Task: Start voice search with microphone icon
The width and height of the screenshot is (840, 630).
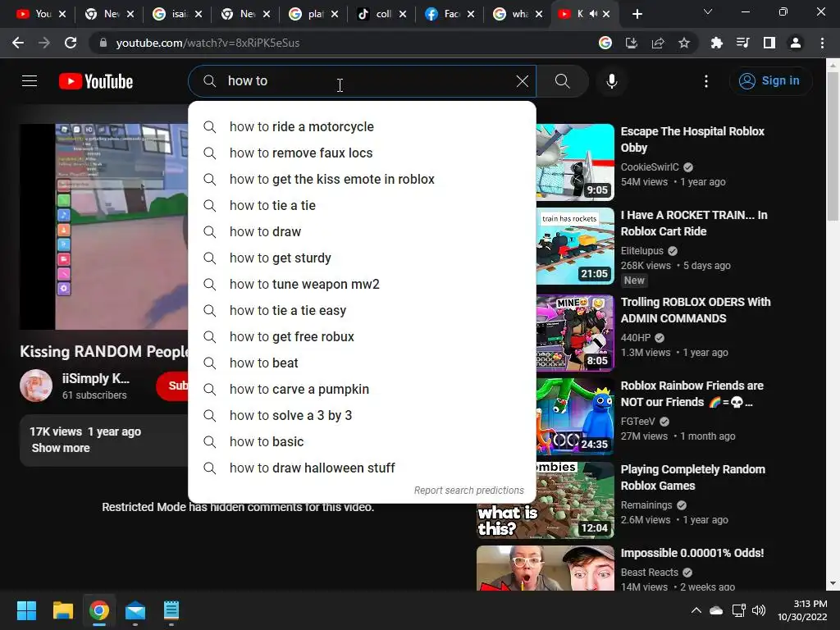Action: 611,81
